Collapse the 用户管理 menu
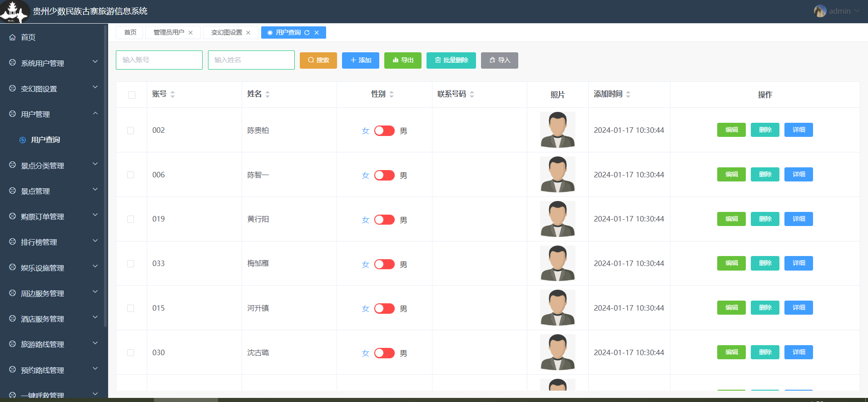Screen dimensions: 868x402 click(95, 113)
